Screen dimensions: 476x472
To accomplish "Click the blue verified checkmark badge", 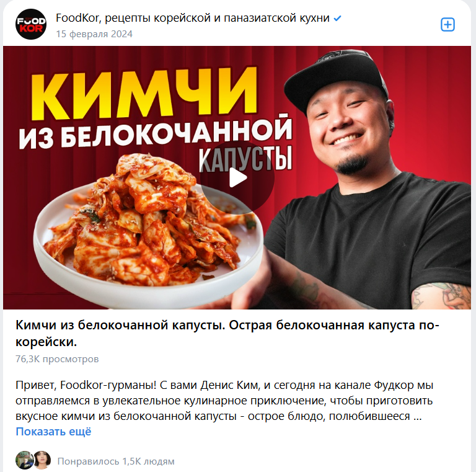I will tap(337, 18).
